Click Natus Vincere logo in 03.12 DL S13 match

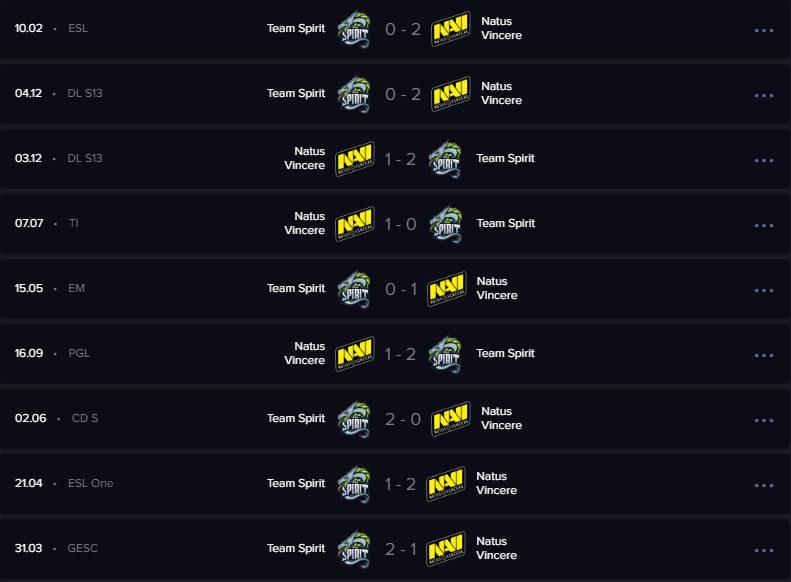354,159
